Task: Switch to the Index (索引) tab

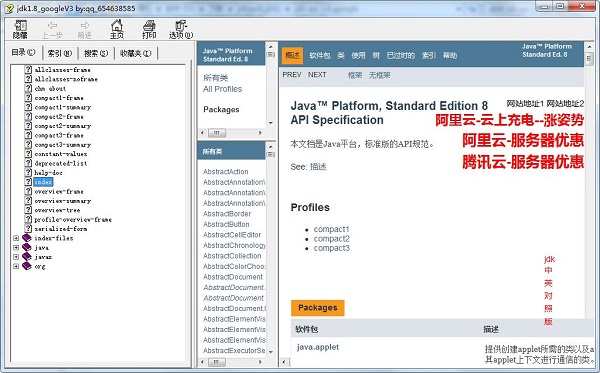Action: (60, 54)
